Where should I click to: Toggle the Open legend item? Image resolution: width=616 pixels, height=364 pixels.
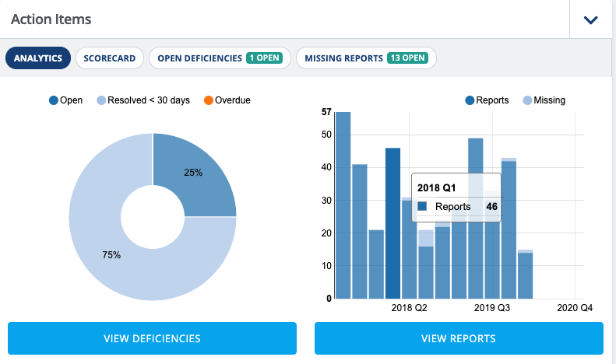pos(65,100)
